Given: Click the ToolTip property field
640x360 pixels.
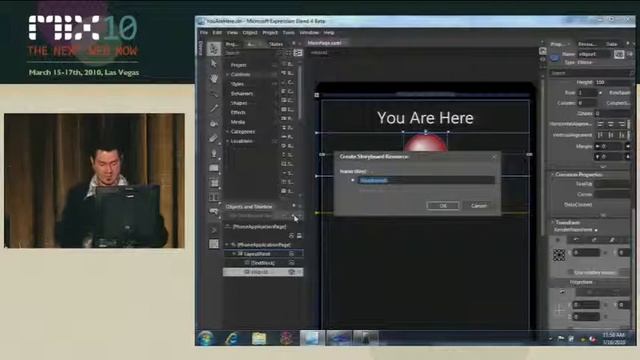Looking at the screenshot, I should tap(611, 184).
